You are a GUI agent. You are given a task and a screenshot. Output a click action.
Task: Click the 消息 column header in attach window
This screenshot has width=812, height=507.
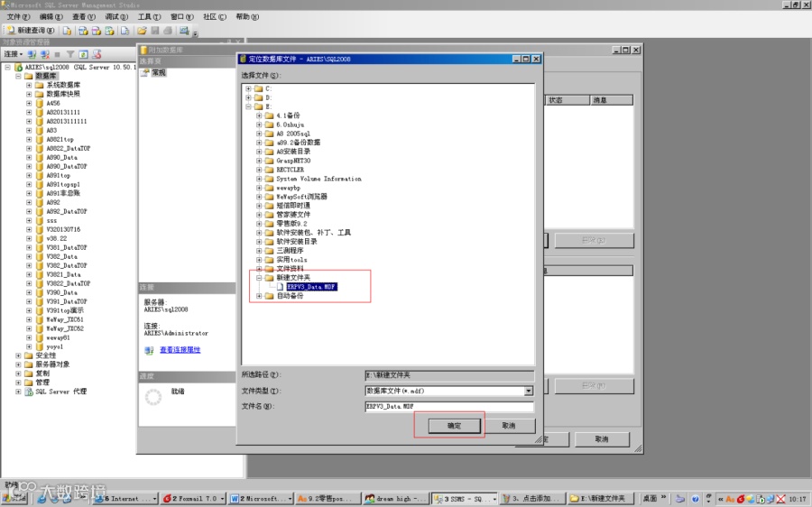[x=612, y=100]
